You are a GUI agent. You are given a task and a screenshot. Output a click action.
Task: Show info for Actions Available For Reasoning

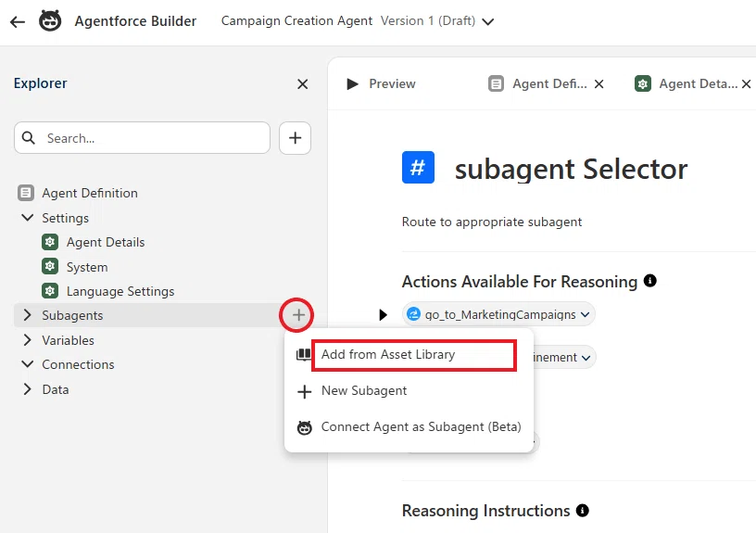pyautogui.click(x=650, y=281)
